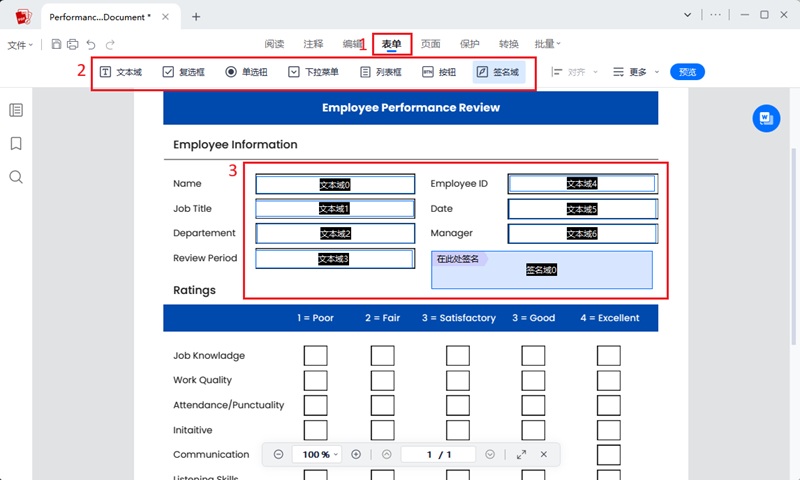Check Initaitive 4 = Excellent box
The width and height of the screenshot is (800, 480).
[x=609, y=430]
